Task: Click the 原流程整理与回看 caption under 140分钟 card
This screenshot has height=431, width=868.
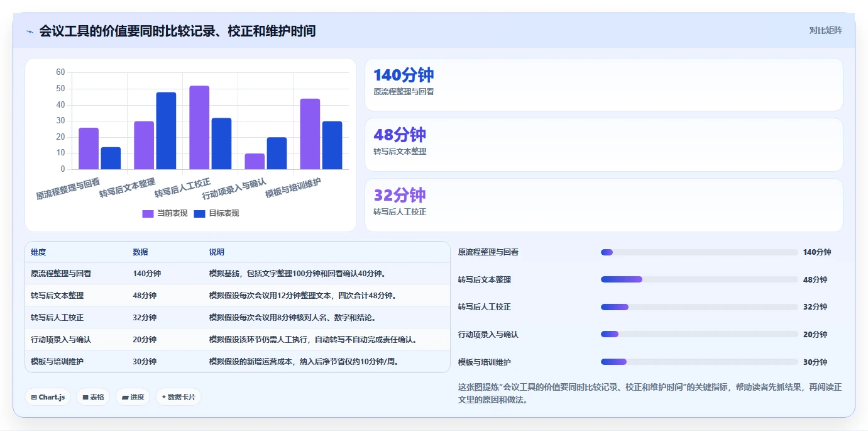Action: (404, 91)
